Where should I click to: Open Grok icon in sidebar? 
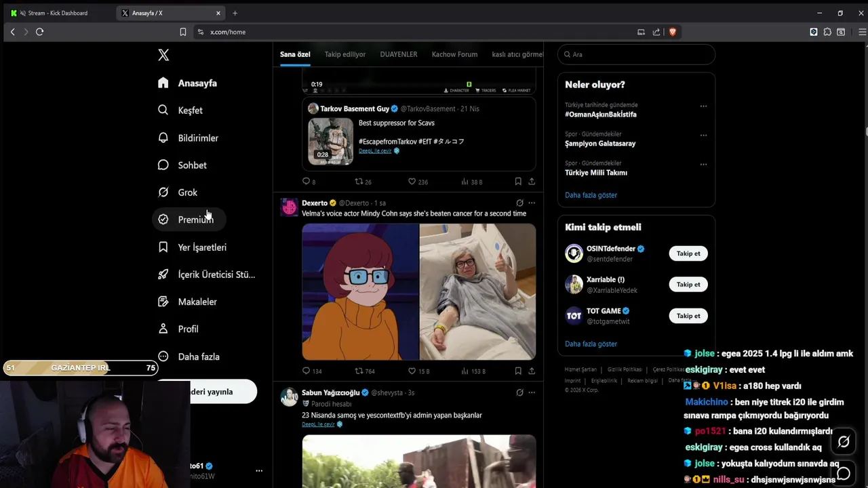pos(163,192)
